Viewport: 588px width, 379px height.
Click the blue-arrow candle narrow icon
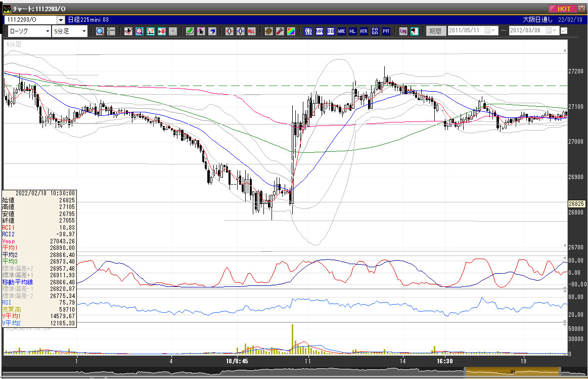(240, 31)
